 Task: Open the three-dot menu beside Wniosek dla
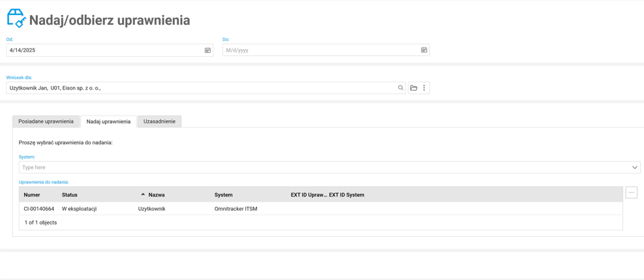tap(424, 88)
